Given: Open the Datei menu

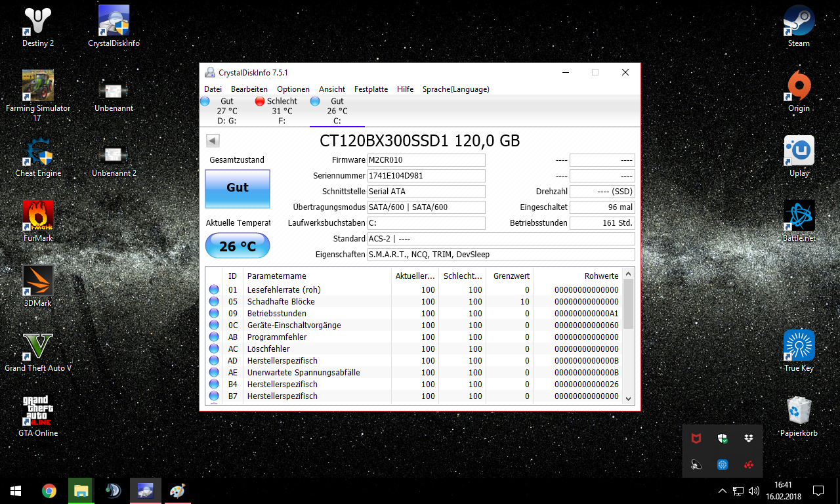Looking at the screenshot, I should click(213, 89).
